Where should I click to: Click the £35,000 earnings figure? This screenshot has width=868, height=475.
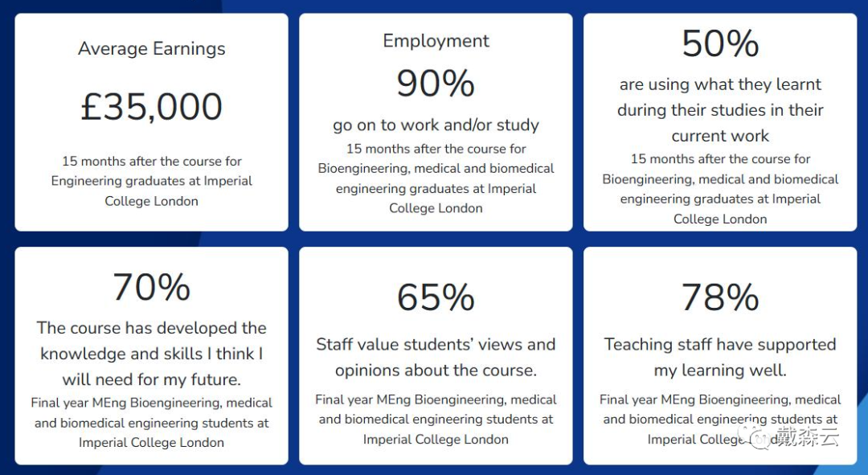coord(152,106)
